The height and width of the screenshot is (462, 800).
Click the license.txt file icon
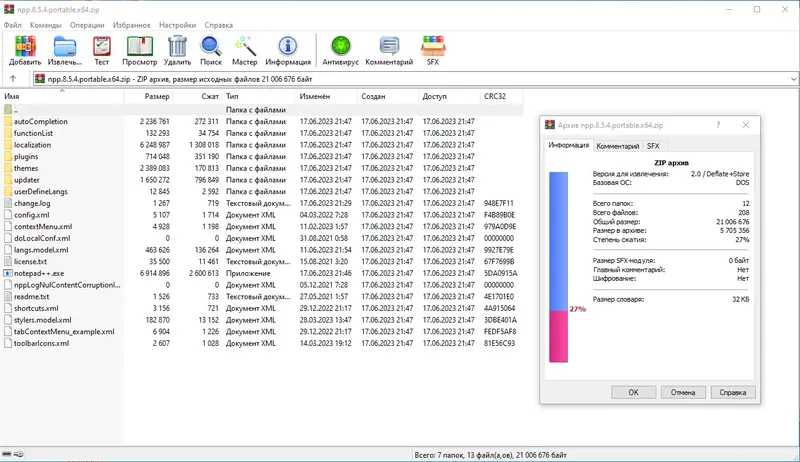(8, 262)
